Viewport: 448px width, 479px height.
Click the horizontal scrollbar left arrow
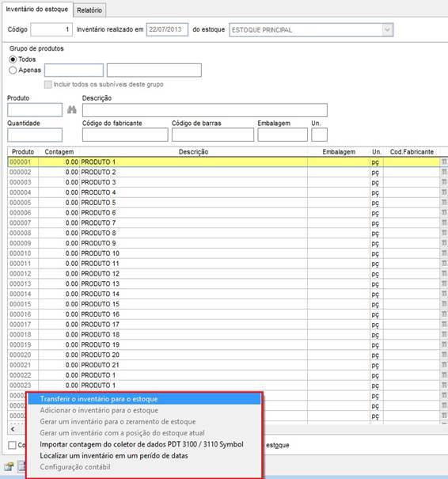pos(13,429)
